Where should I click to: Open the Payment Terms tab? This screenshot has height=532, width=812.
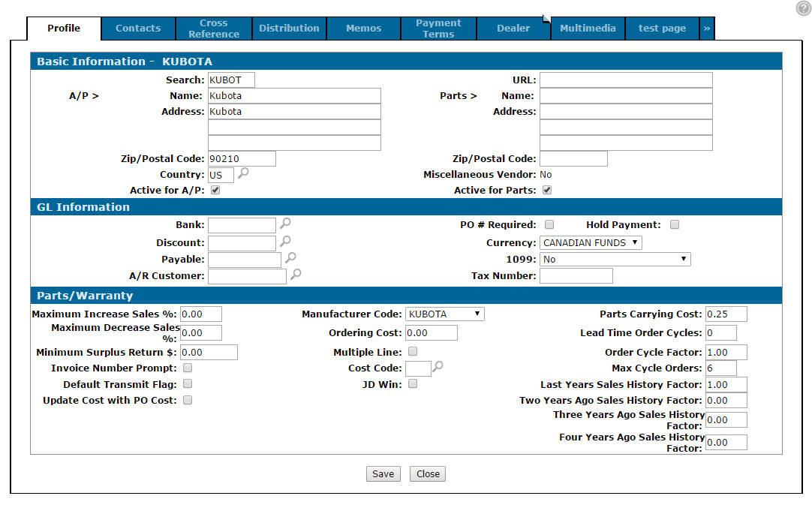pos(438,29)
